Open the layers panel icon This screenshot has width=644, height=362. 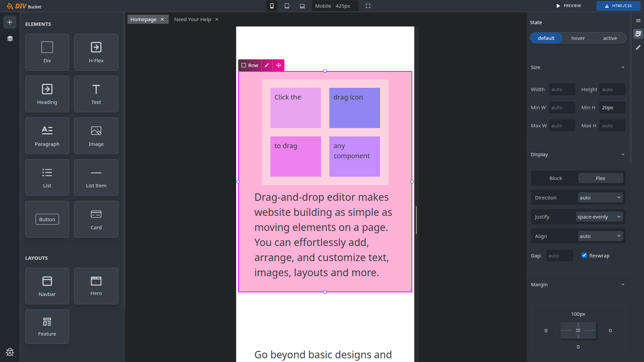[x=10, y=39]
